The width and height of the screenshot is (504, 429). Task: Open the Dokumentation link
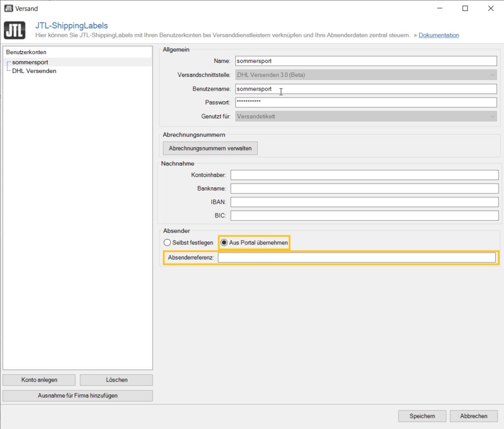439,35
